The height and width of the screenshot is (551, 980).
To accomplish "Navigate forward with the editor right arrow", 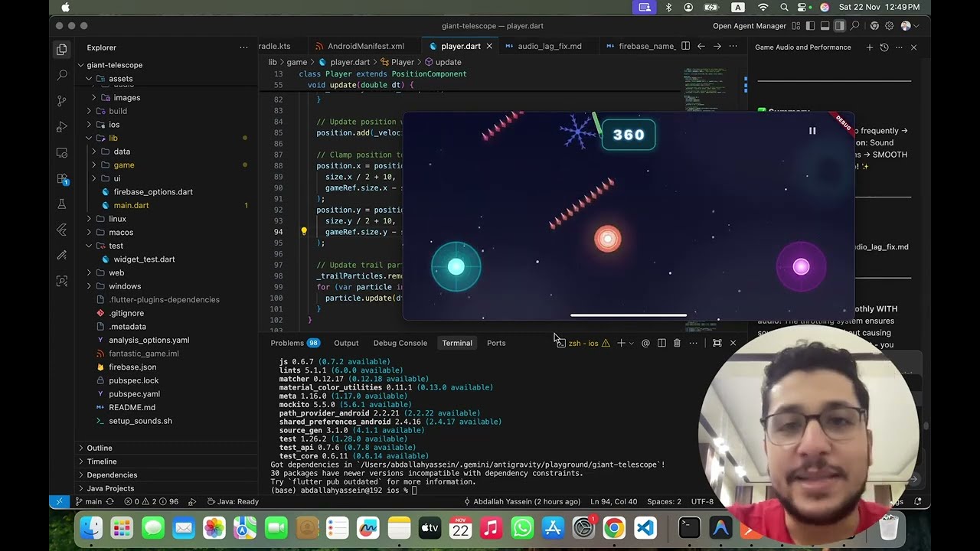I will tap(717, 46).
